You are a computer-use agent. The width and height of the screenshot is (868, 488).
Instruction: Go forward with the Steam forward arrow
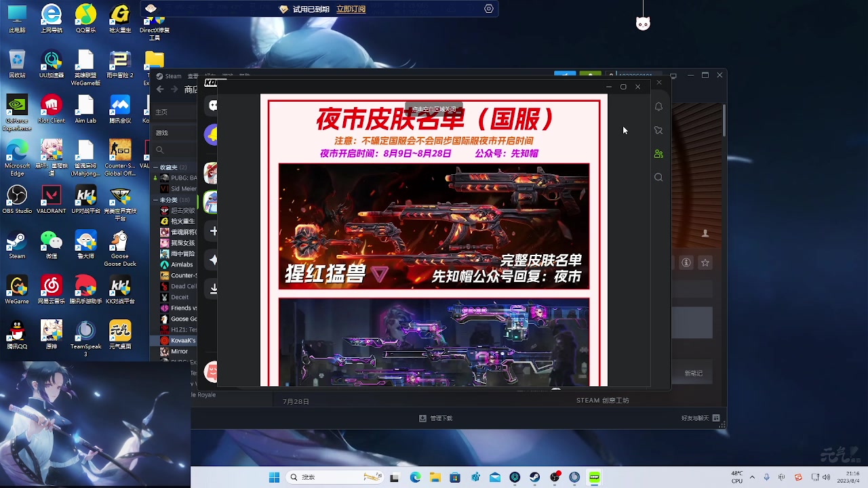[x=174, y=89]
